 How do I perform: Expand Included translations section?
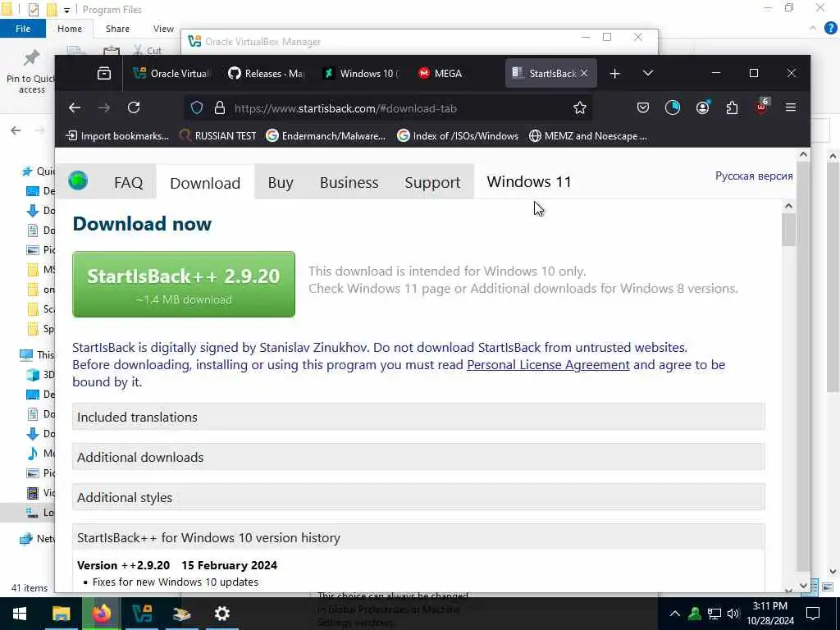[418, 417]
